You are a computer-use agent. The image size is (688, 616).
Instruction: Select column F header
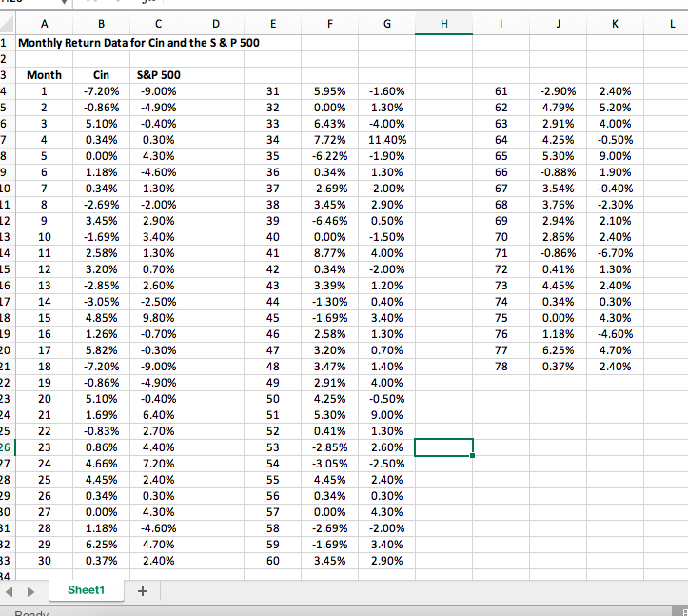(329, 24)
